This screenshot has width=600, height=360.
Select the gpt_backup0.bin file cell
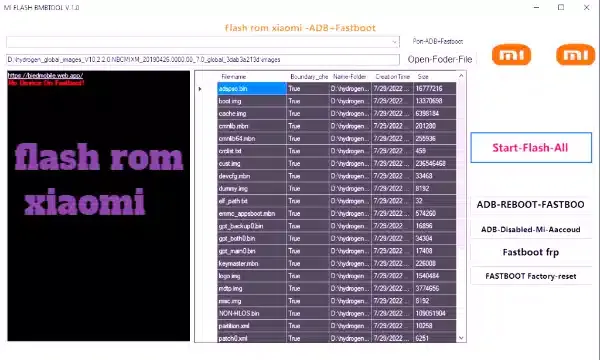pos(252,226)
